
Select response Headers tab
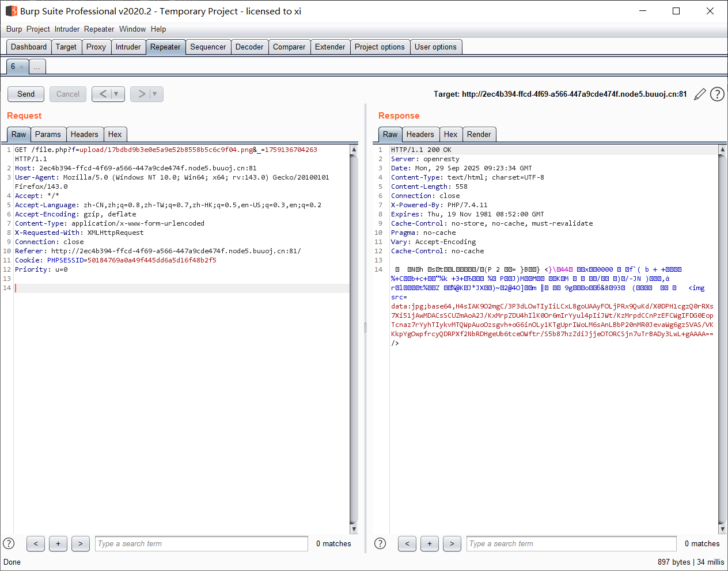pyautogui.click(x=420, y=135)
